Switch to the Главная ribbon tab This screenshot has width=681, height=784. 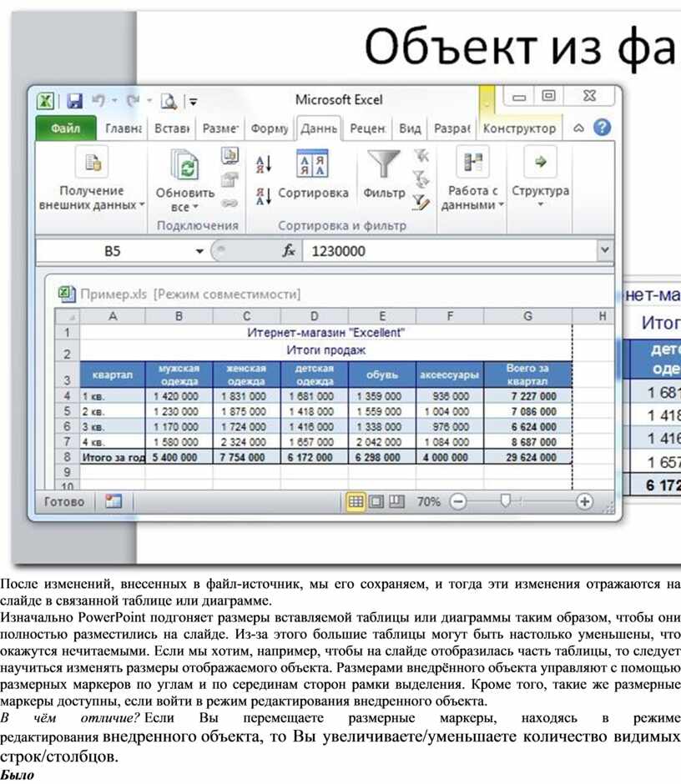(x=123, y=128)
